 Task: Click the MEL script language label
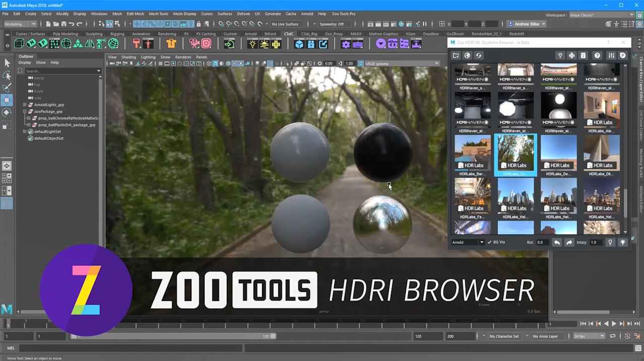tap(11, 348)
